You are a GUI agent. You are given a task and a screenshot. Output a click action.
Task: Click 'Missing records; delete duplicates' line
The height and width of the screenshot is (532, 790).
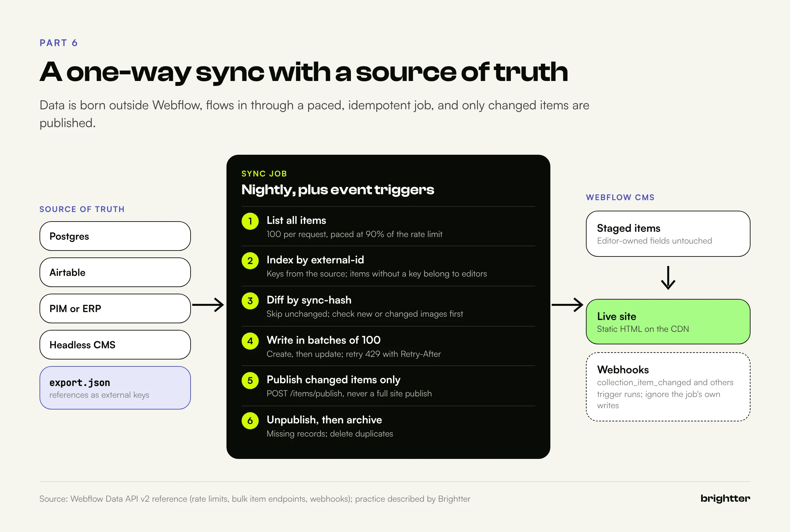(x=330, y=434)
